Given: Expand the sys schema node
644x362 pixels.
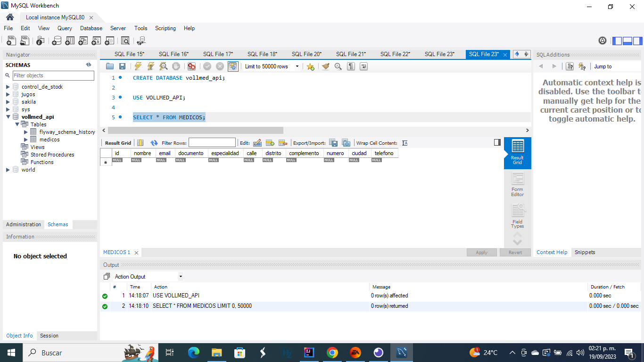Looking at the screenshot, I should coord(8,109).
